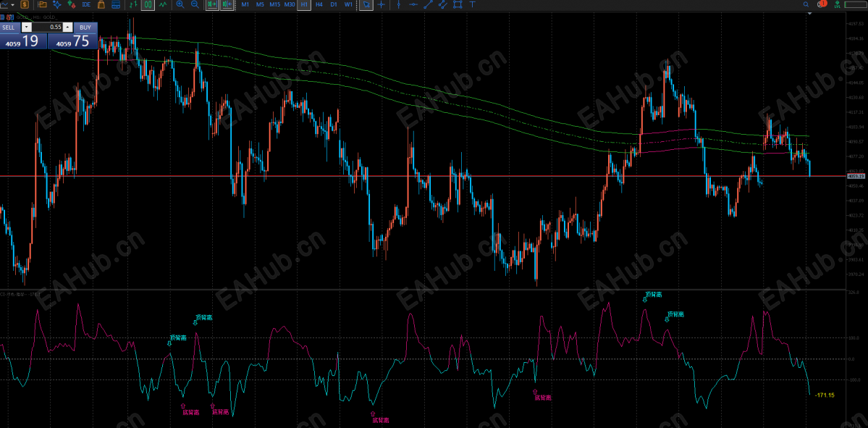Toggle the algo trading icon
868x428 pixels.
[72, 4]
